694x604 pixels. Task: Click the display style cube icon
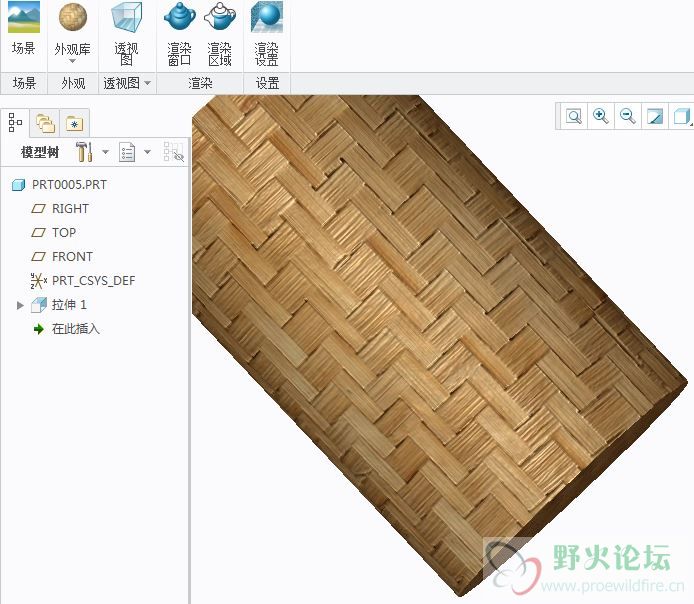coord(682,116)
